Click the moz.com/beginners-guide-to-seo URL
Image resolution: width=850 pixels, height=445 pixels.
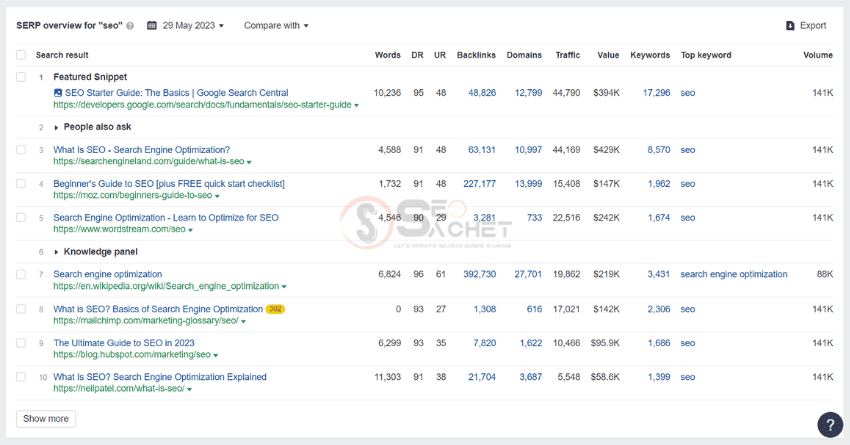point(132,195)
